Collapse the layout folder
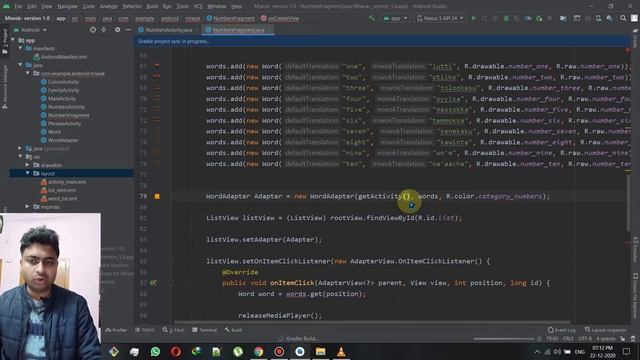The width and height of the screenshot is (640, 360). (x=28, y=173)
